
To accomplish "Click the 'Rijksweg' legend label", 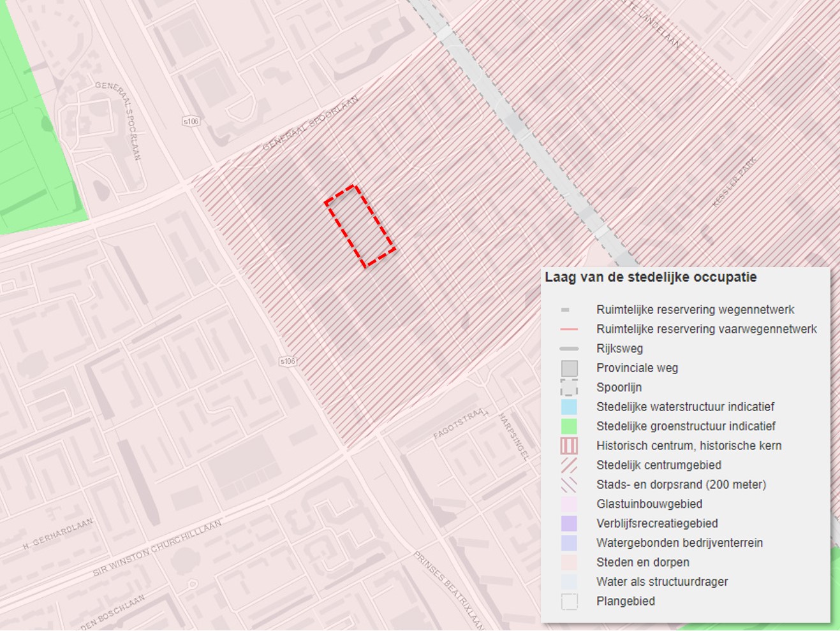I will point(619,349).
